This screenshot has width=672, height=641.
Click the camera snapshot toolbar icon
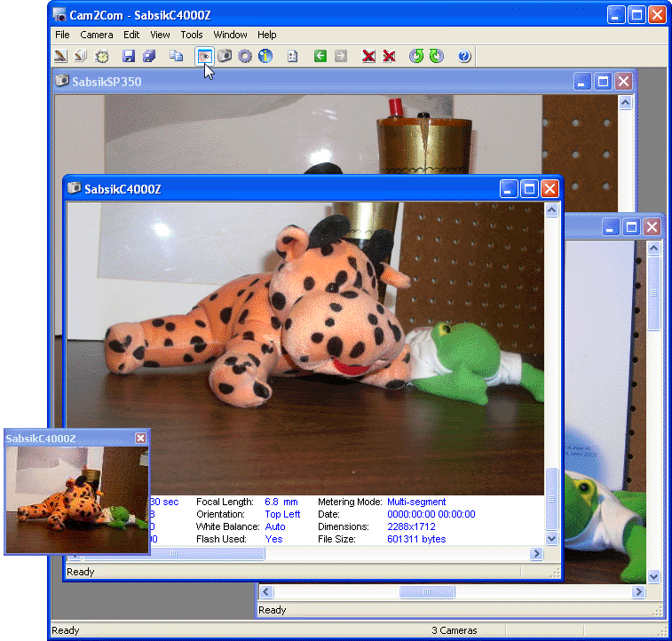pyautogui.click(x=225, y=56)
